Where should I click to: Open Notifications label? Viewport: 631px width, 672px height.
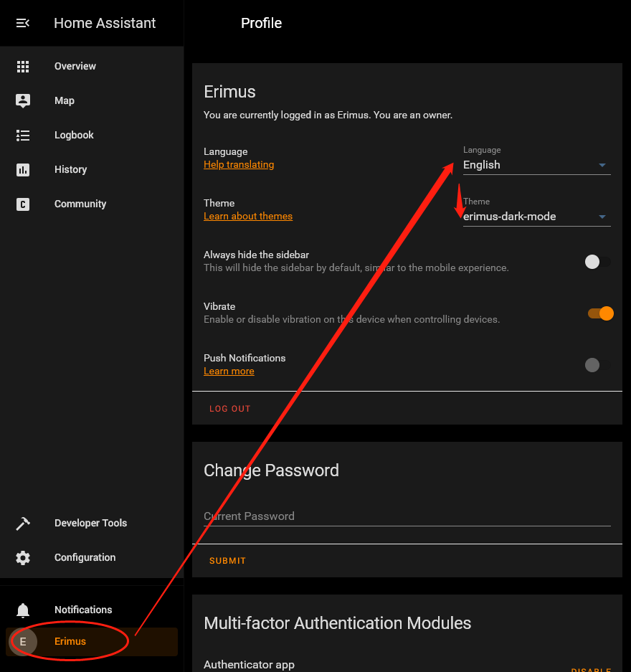(83, 610)
